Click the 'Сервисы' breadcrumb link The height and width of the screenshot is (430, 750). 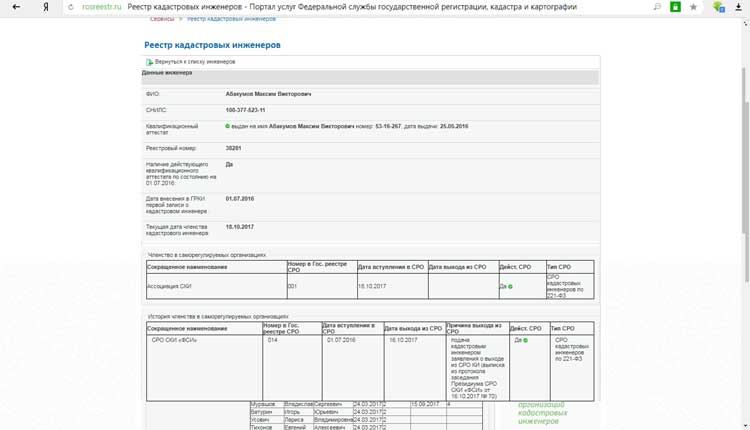(162, 19)
